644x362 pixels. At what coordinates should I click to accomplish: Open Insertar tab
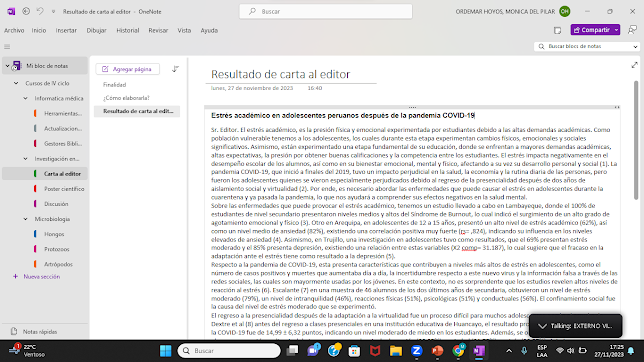coord(66,30)
